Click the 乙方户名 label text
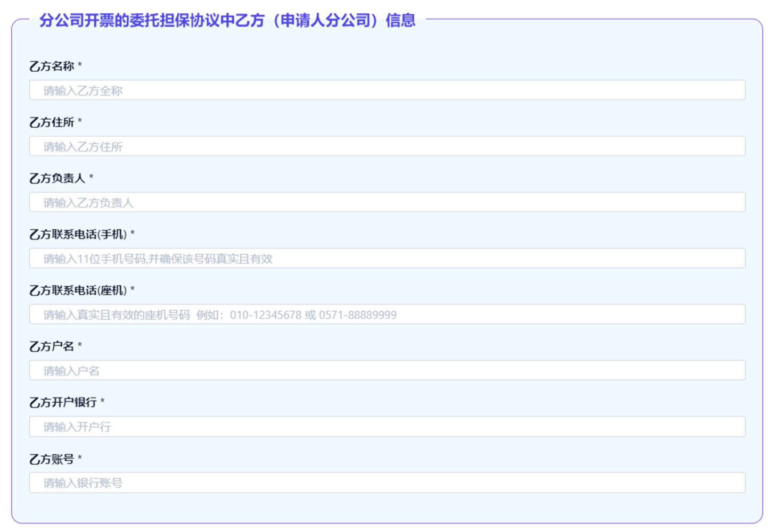Image resolution: width=772 pixels, height=532 pixels. (x=52, y=346)
